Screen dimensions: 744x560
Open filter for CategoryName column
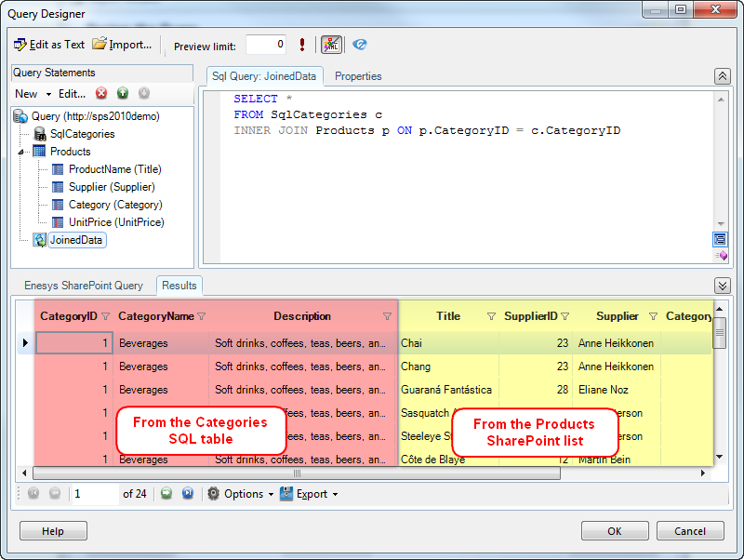click(x=201, y=316)
